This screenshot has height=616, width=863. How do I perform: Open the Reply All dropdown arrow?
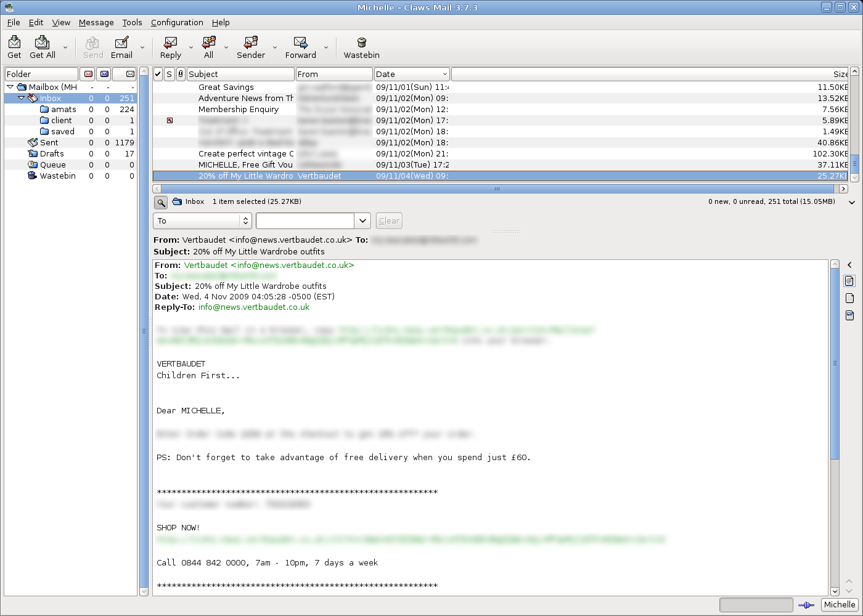226,47
